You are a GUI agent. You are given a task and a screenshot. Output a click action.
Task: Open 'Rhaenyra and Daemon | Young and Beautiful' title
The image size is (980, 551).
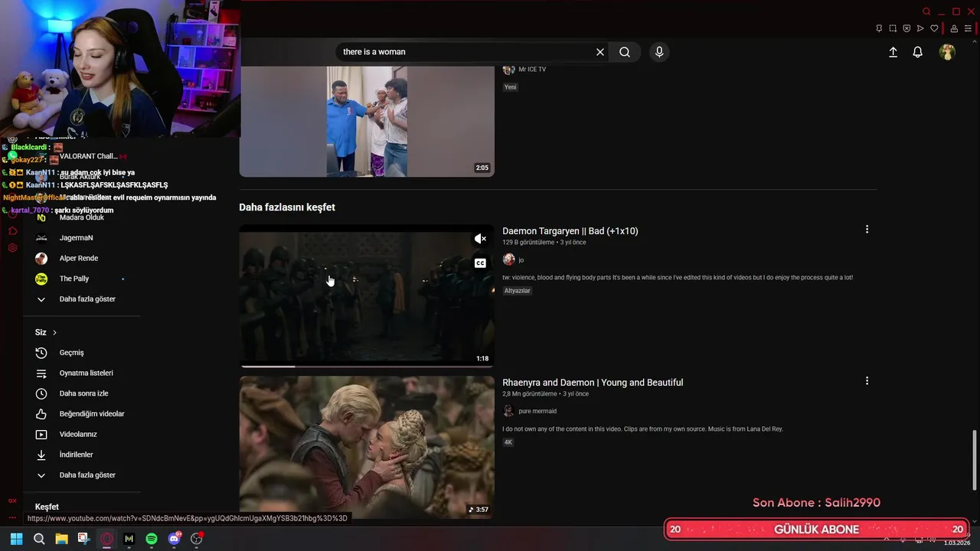click(593, 383)
